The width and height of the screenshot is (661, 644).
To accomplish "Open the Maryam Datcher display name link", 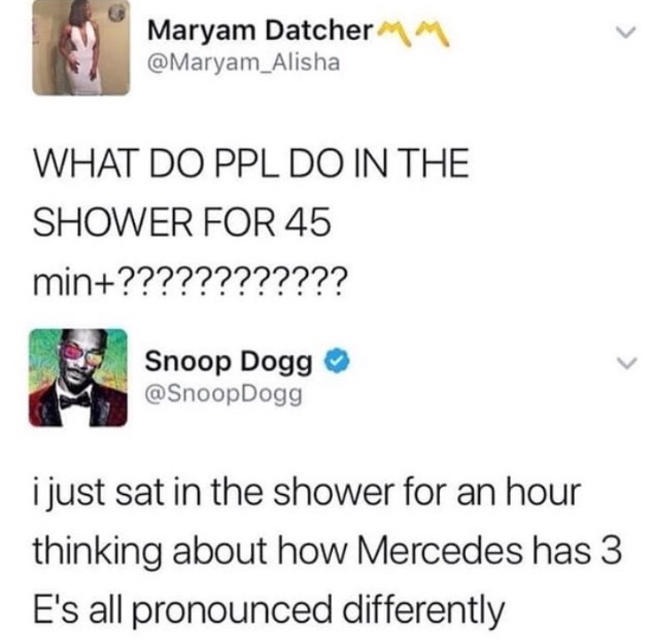I will click(261, 31).
